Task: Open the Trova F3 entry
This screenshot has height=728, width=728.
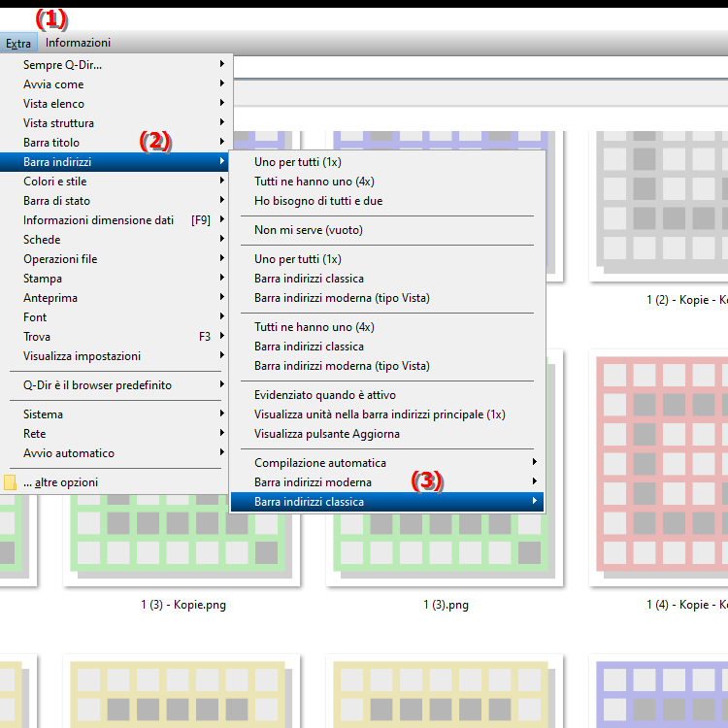Action: point(115,337)
